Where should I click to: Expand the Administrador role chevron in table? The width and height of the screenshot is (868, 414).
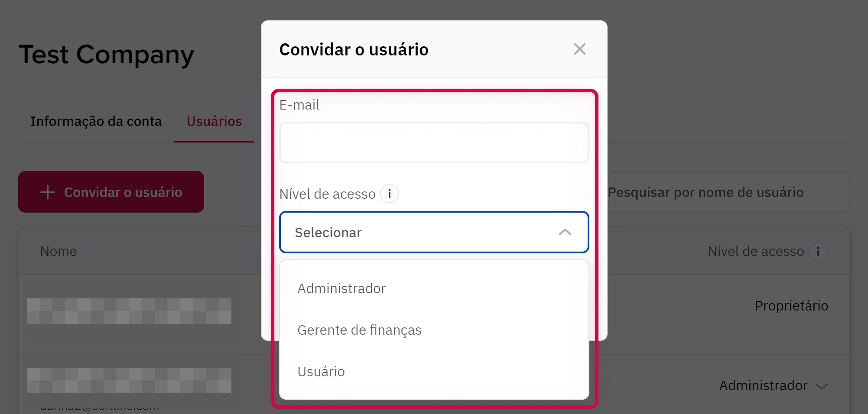tap(821, 386)
